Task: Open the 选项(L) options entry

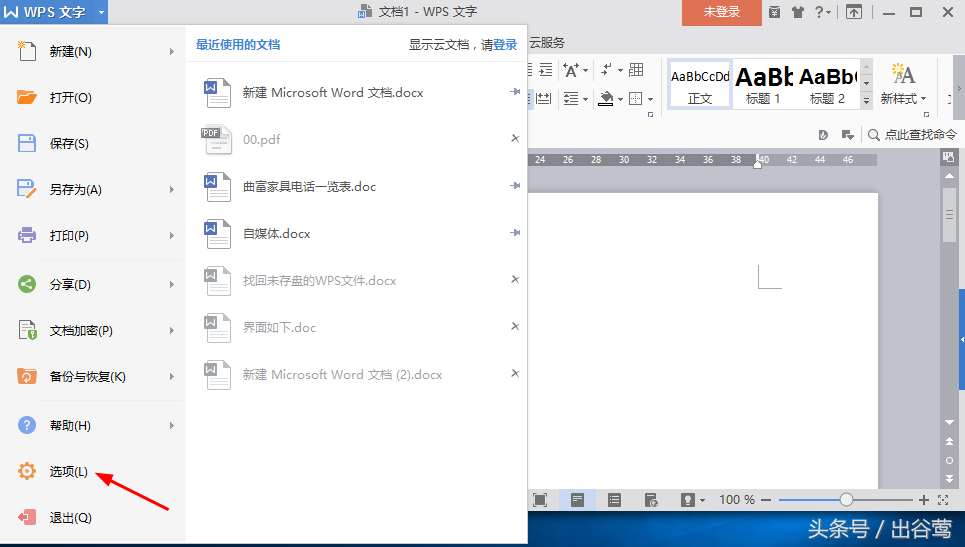Action: point(68,471)
